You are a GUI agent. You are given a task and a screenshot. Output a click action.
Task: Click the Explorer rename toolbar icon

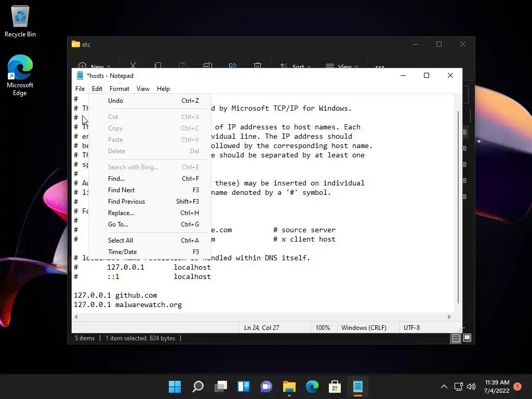point(208,65)
